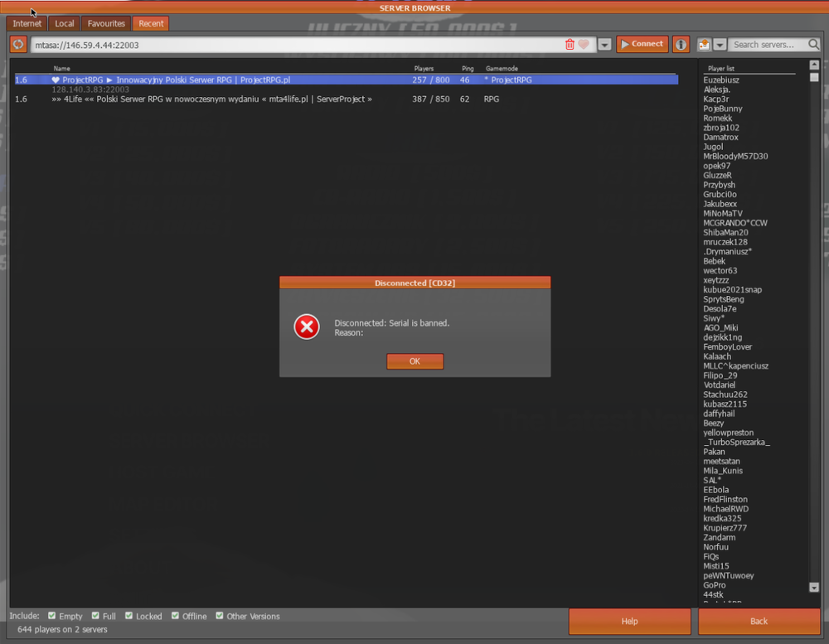Toggle the Locked servers checkbox

128,616
